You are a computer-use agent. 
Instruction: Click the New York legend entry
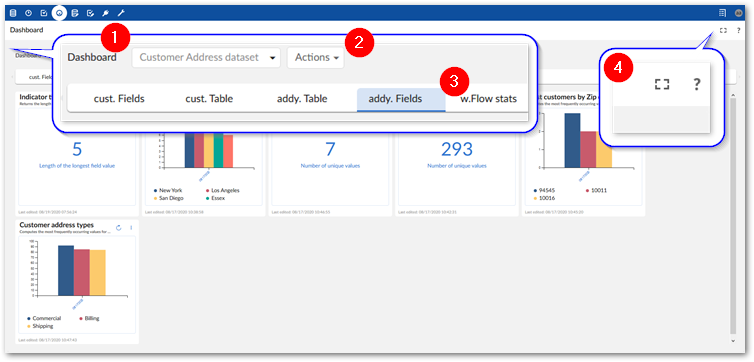click(x=168, y=190)
